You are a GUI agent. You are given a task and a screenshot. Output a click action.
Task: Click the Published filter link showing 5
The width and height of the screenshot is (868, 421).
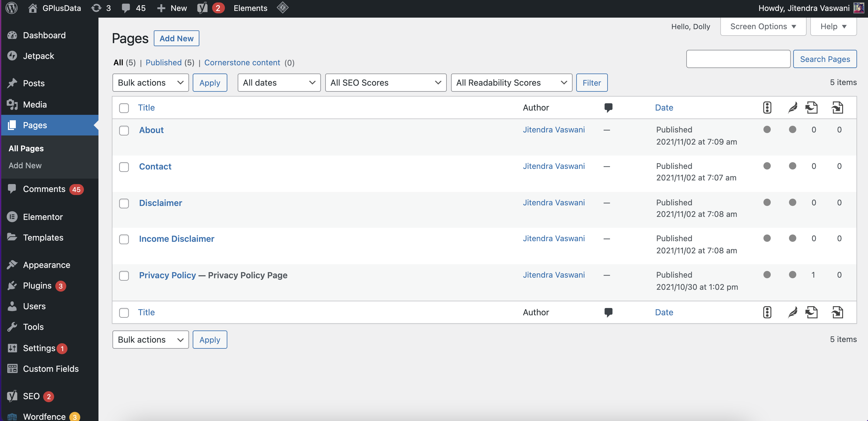[x=169, y=62]
